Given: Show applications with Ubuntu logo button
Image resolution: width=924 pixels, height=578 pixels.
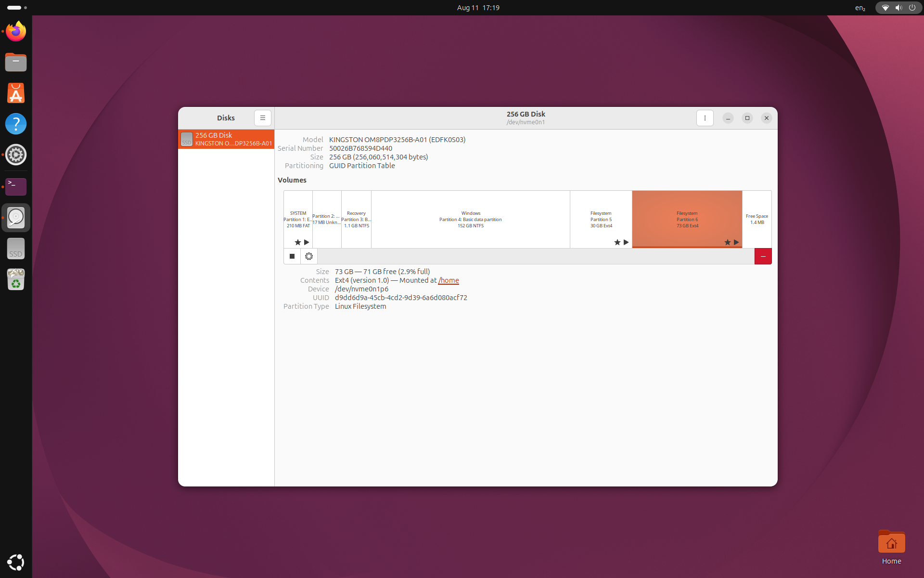Looking at the screenshot, I should (x=16, y=562).
